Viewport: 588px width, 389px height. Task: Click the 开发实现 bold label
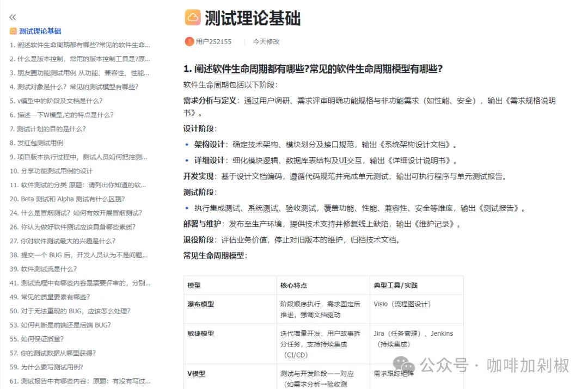click(198, 176)
